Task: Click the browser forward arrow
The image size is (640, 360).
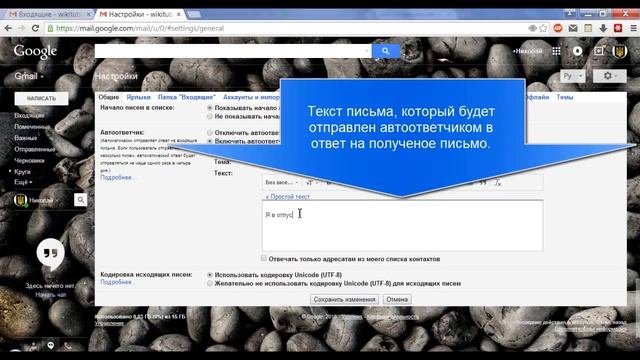Action: 22,28
